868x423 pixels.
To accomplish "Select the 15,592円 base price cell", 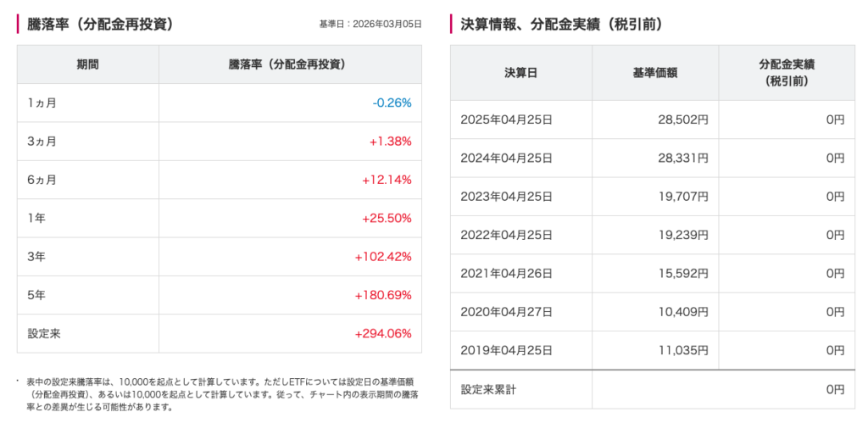I will 682,273.
